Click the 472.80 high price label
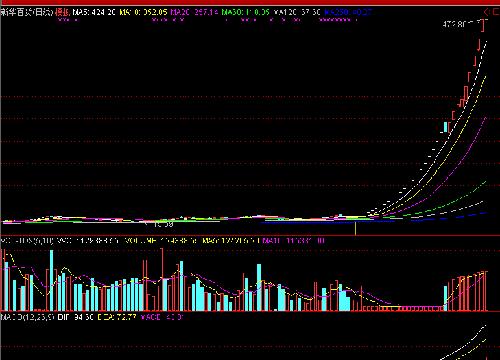The image size is (500, 360). (454, 24)
